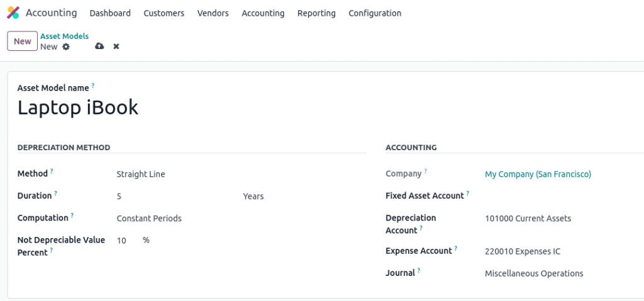
Task: Click the Fixed Asset Account label
Action: [x=425, y=195]
